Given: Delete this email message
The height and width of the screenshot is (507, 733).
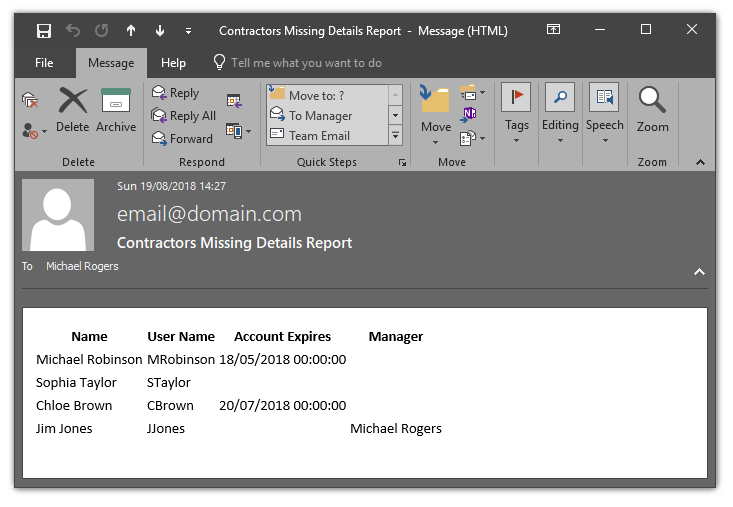Looking at the screenshot, I should point(73,110).
